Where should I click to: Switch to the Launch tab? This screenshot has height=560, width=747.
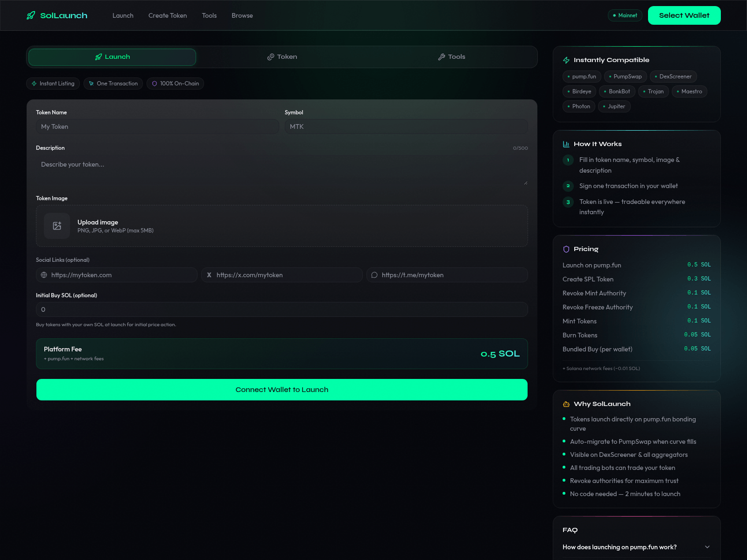[x=112, y=57]
